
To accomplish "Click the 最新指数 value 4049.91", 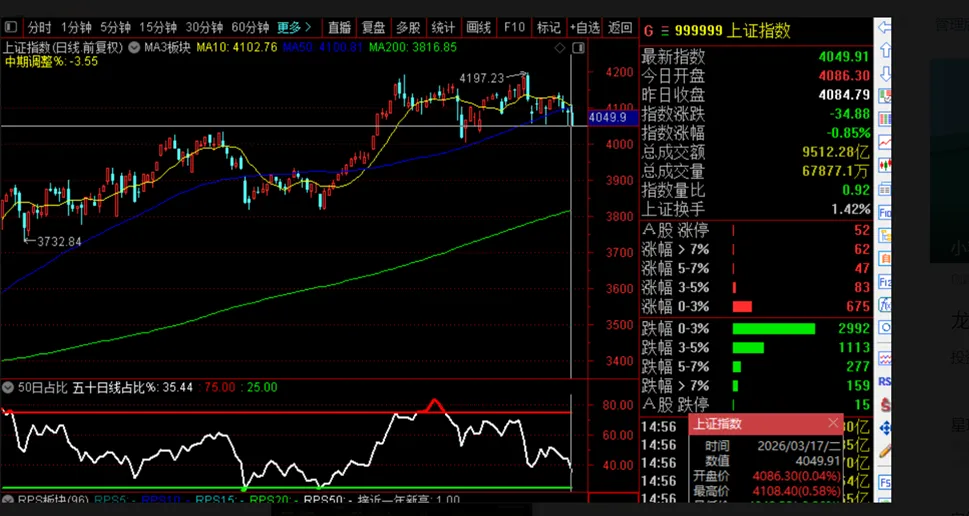I will click(844, 57).
